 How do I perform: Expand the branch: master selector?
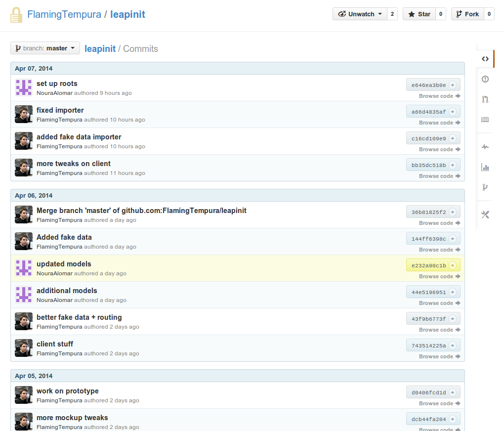point(45,48)
